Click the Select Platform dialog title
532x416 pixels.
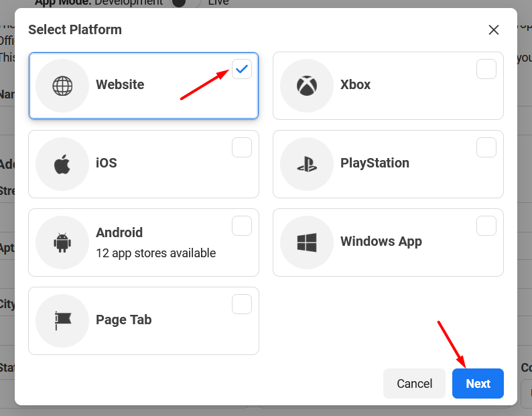(75, 29)
